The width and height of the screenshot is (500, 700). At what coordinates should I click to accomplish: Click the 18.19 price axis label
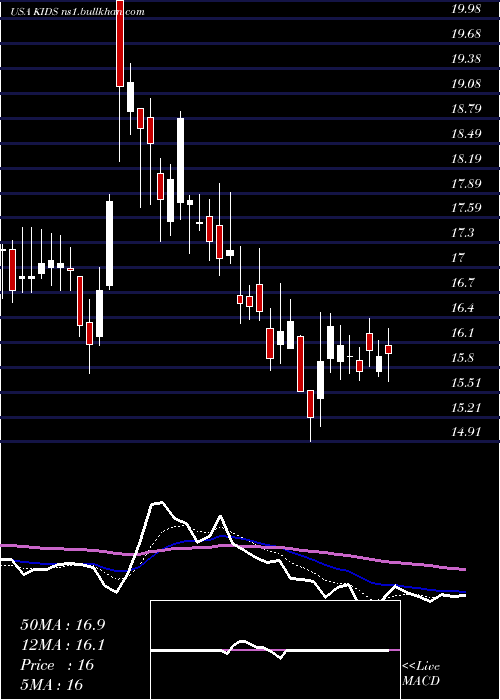tap(466, 159)
